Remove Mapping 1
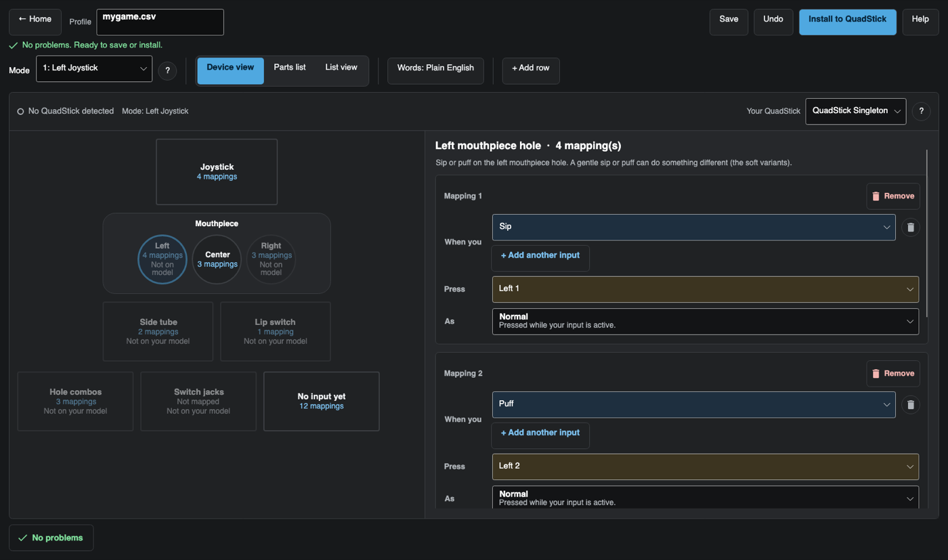The width and height of the screenshot is (948, 560). (x=893, y=196)
